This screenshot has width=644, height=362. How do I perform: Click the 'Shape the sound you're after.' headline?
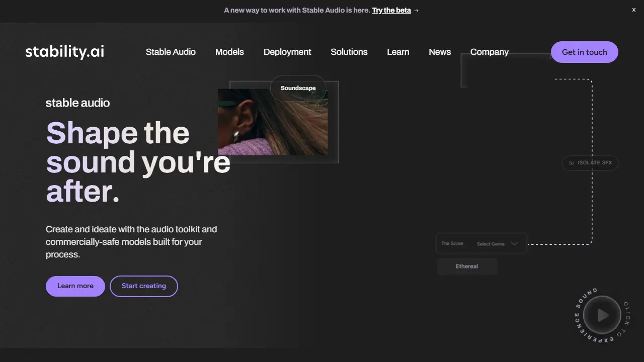[138, 162]
